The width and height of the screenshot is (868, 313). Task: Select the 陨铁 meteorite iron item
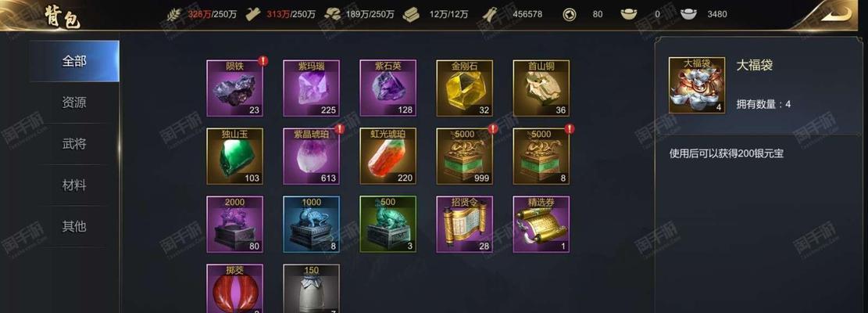234,88
